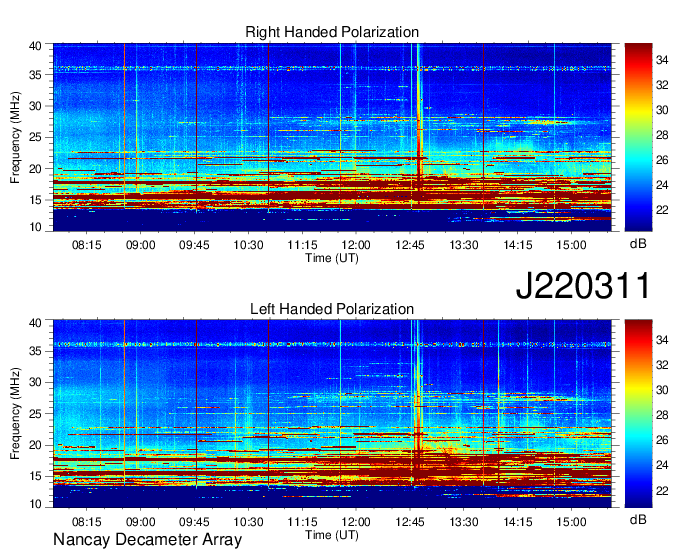Click the "Right Handed Polarization" plot title

[332, 32]
